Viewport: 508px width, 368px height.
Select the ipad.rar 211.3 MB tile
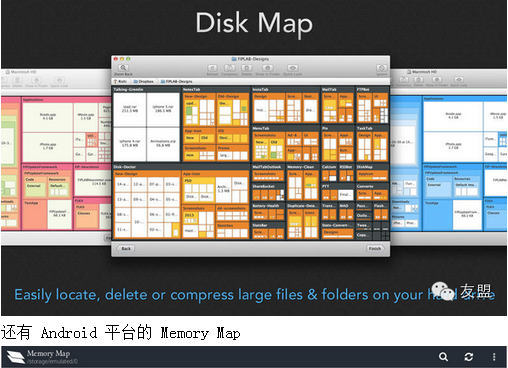pyautogui.click(x=130, y=109)
